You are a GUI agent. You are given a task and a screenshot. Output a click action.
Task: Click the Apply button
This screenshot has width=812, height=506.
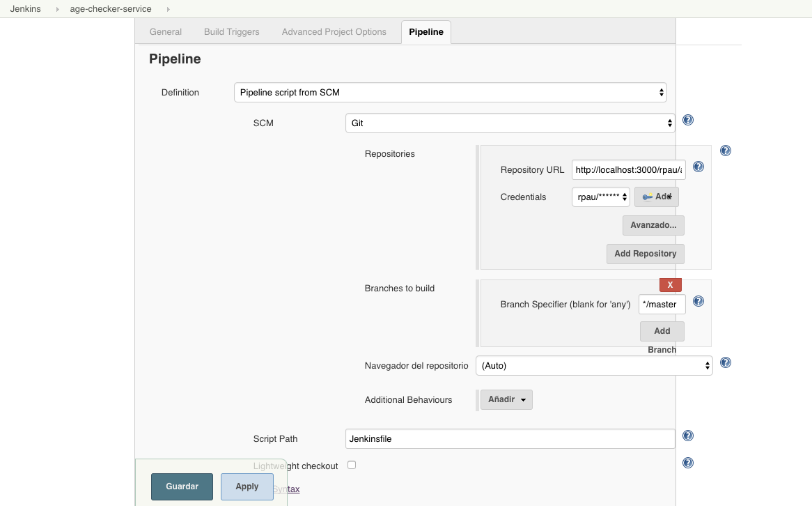pos(247,486)
